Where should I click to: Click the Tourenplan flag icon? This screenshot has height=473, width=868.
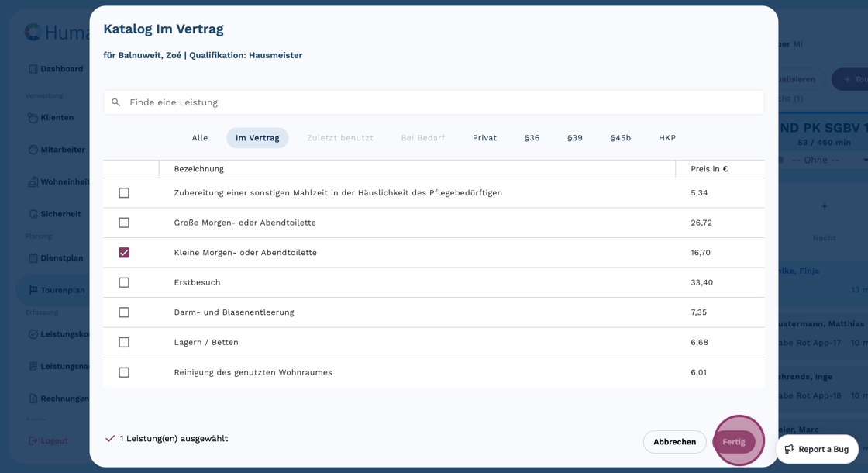[x=33, y=290]
